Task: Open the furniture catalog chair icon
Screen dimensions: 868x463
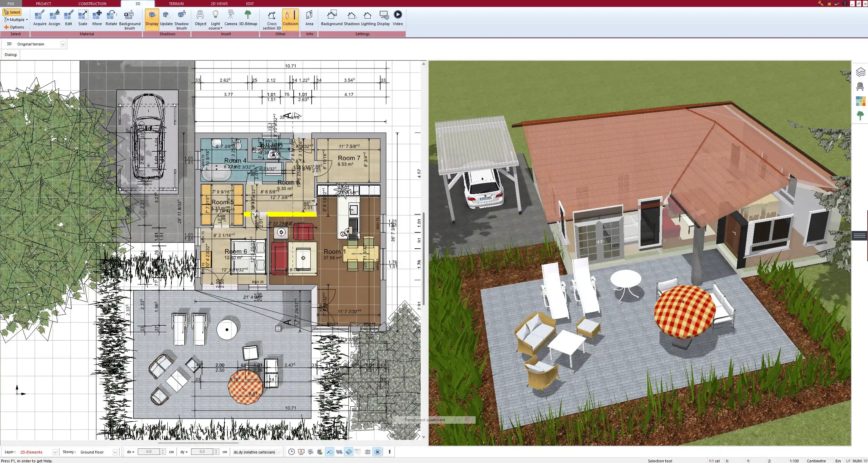Action: pyautogui.click(x=860, y=87)
